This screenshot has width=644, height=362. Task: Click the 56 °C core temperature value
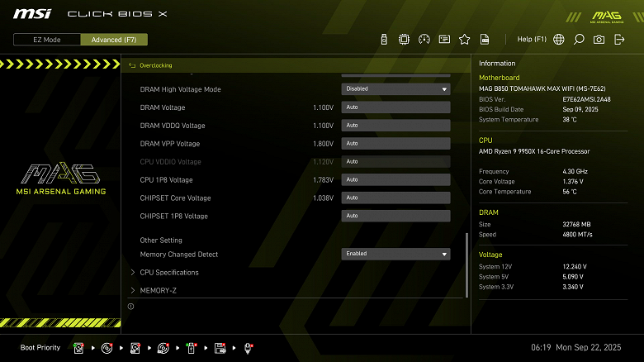coord(570,192)
